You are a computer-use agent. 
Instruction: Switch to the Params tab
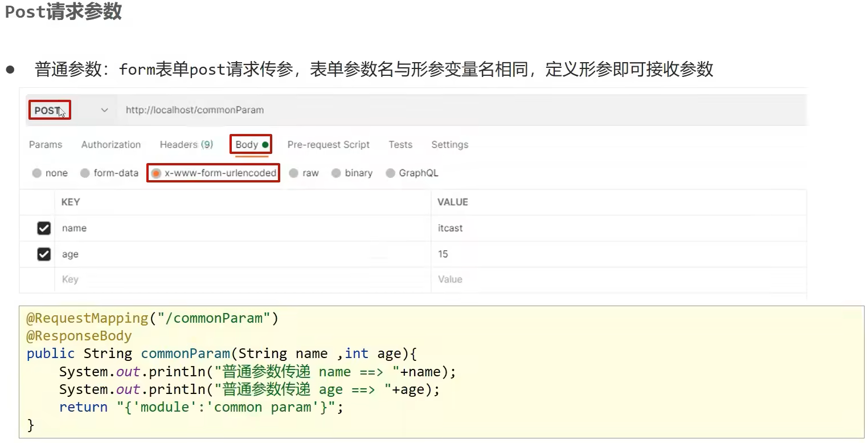pos(46,145)
